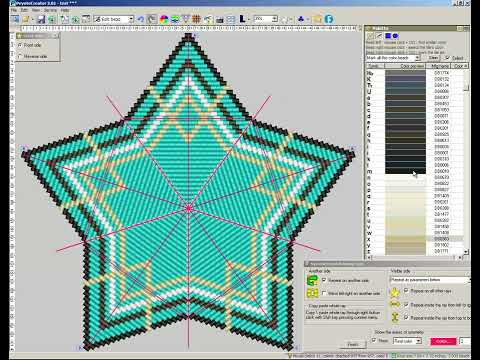The width and height of the screenshot is (480, 360).
Task: Click the double-panel layout toolbar icon
Action: pyautogui.click(x=231, y=20)
